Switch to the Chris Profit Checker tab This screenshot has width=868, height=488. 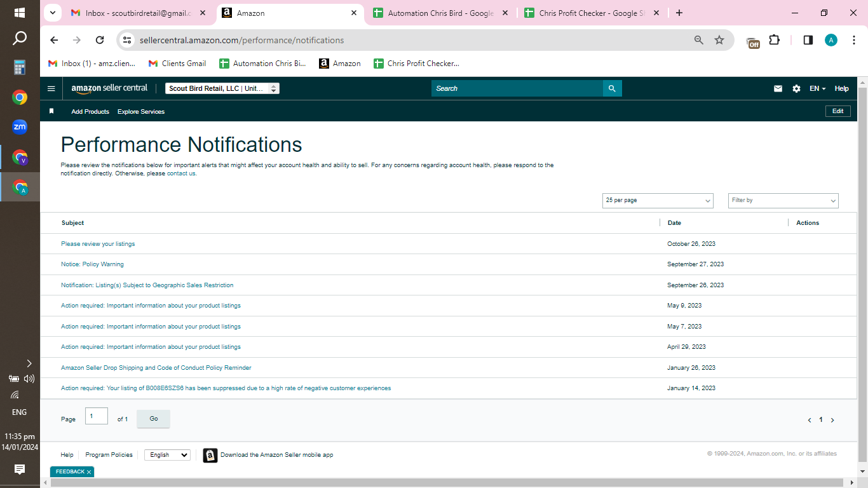pyautogui.click(x=592, y=13)
